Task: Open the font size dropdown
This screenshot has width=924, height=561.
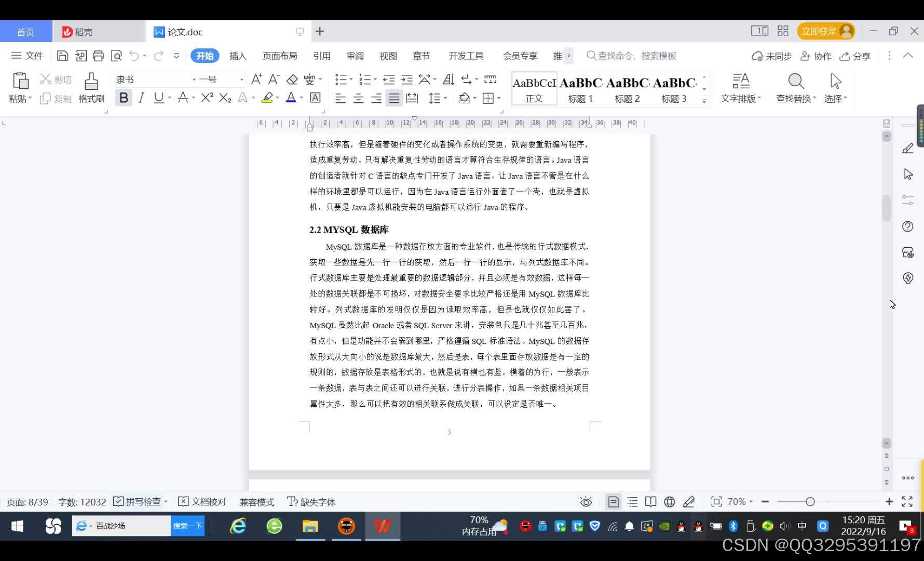Action: 241,79
